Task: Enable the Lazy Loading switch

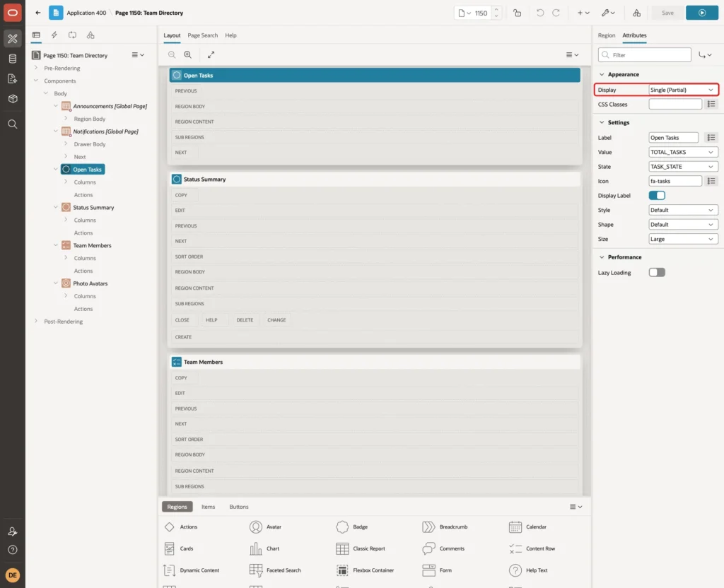Action: tap(657, 272)
